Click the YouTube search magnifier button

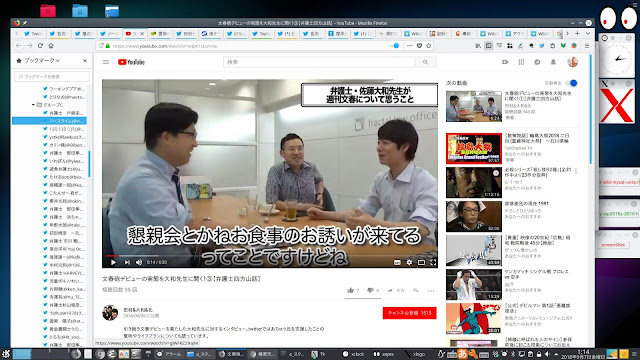point(425,62)
